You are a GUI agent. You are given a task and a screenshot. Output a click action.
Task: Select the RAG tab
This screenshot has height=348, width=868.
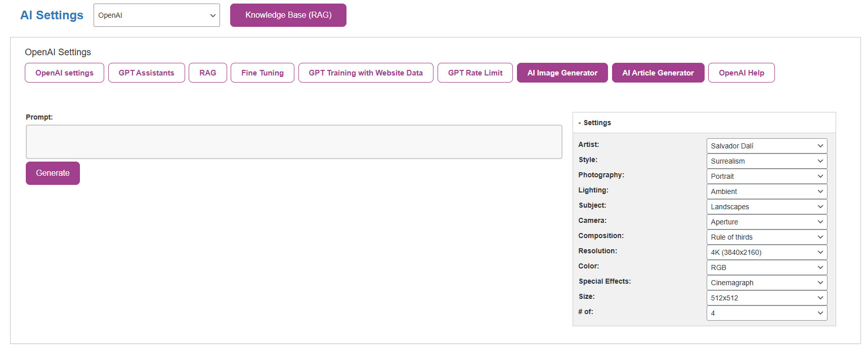click(207, 73)
